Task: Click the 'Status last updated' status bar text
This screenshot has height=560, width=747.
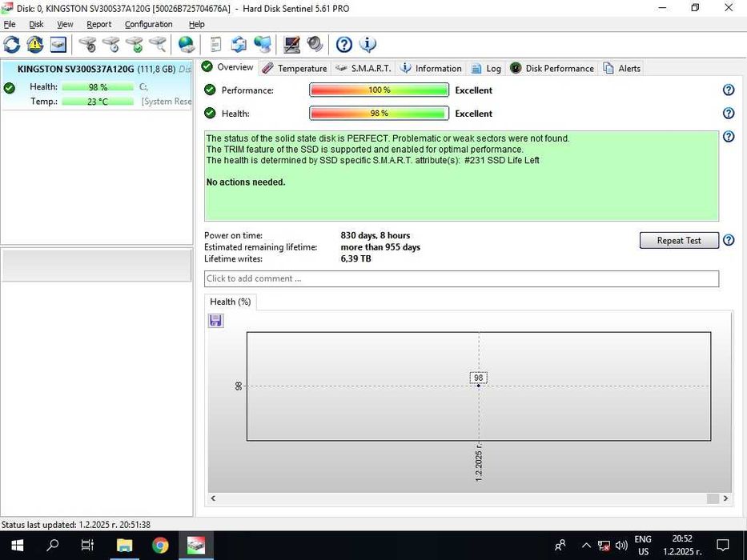Action: pyautogui.click(x=76, y=525)
